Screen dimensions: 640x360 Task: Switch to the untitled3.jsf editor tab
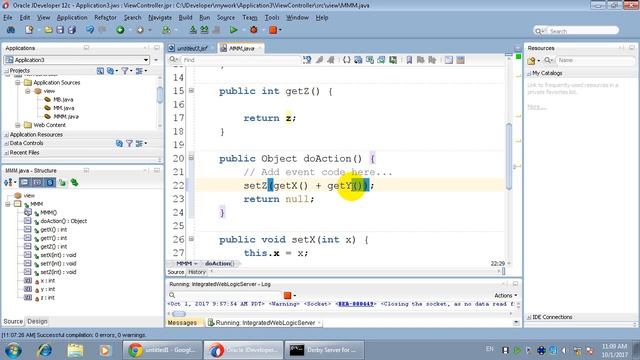pyautogui.click(x=192, y=49)
